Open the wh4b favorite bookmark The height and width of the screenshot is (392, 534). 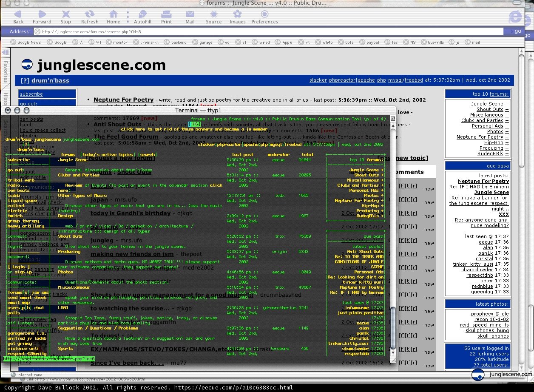[324, 43]
